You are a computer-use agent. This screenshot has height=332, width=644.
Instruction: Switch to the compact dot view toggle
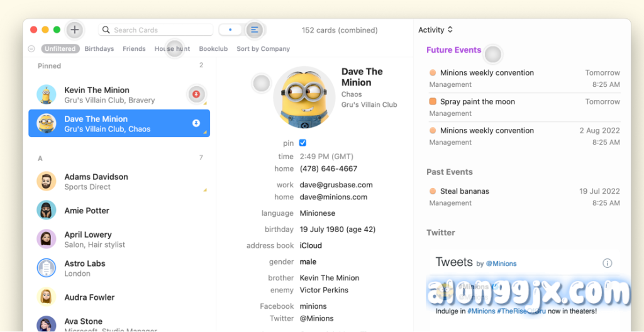[x=230, y=30]
